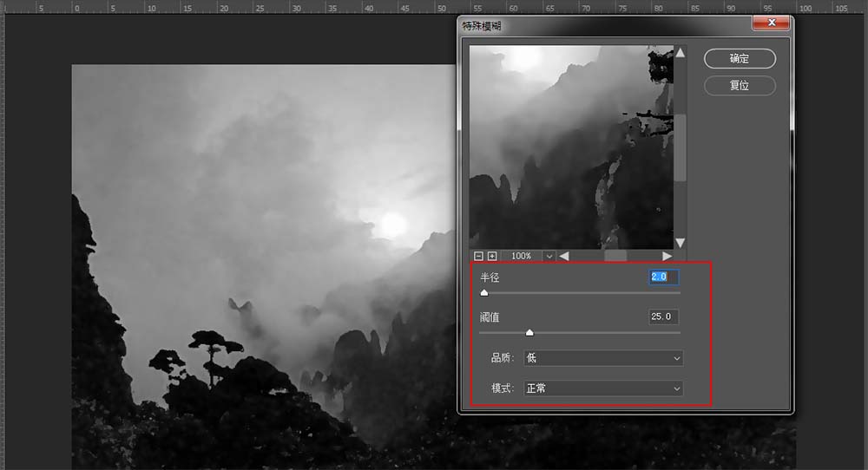Click the zoom in plus icon below preview

point(492,257)
